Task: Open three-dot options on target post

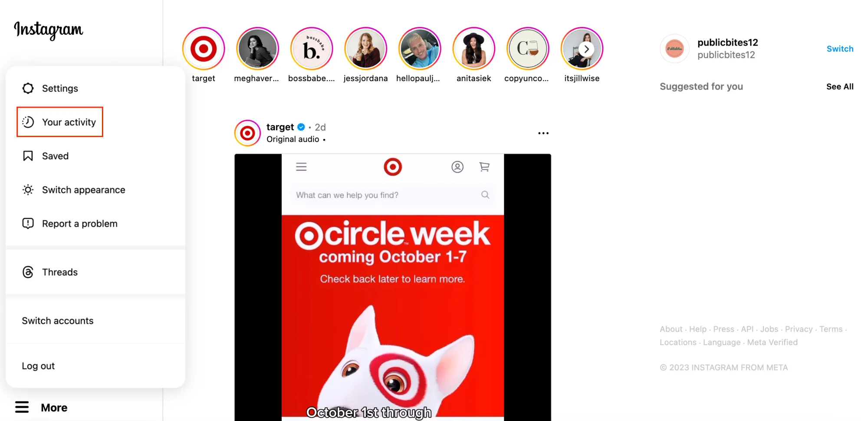Action: (x=543, y=133)
